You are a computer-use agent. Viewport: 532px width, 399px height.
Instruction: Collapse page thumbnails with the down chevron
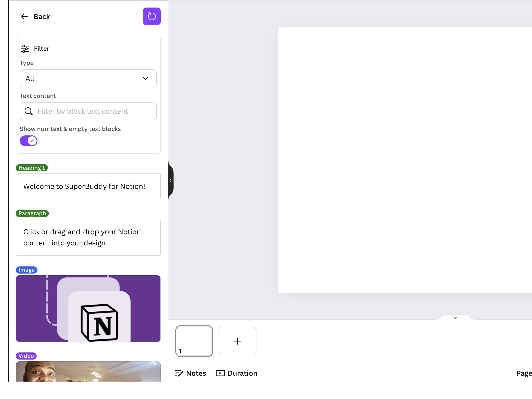tap(455, 318)
